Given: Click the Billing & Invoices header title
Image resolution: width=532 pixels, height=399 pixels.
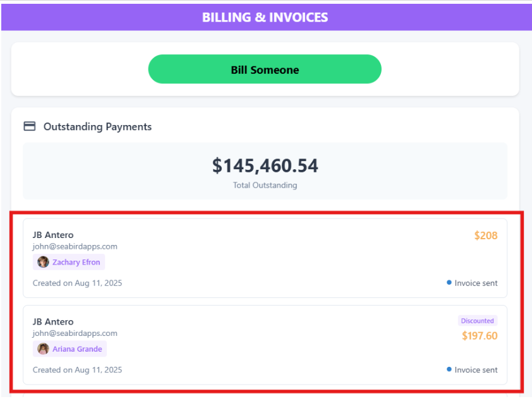Looking at the screenshot, I should coord(265,17).
